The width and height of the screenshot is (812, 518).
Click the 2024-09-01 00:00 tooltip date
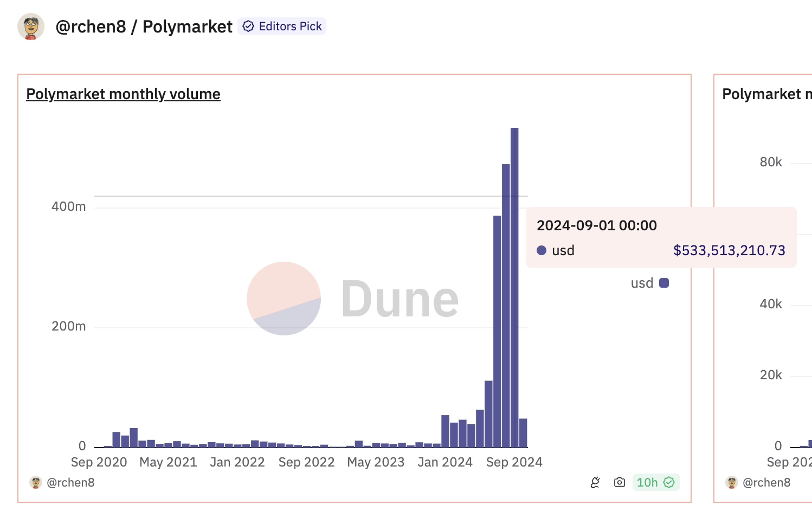597,225
